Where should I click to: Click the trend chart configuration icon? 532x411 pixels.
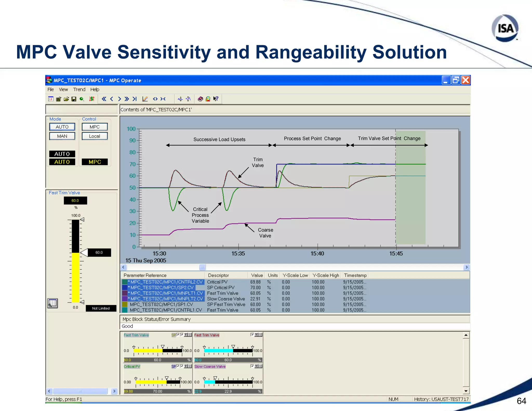click(145, 99)
